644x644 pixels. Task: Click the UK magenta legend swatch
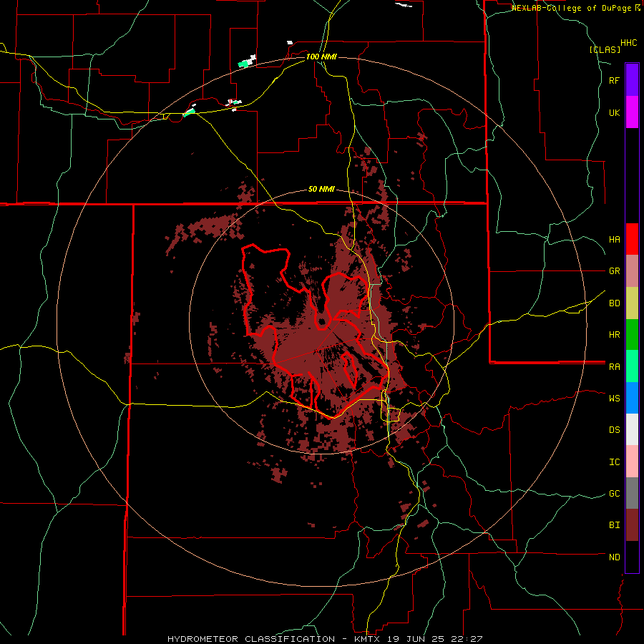tap(632, 112)
